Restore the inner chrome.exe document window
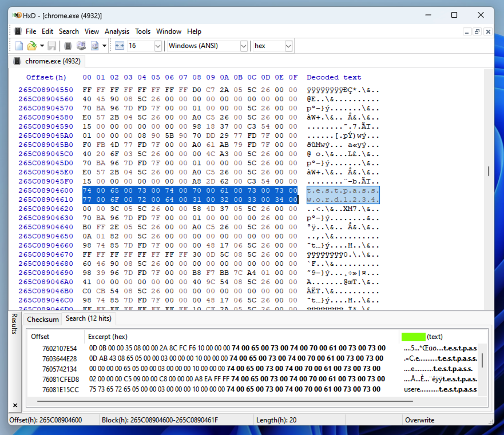This screenshot has width=504, height=435. [x=477, y=32]
